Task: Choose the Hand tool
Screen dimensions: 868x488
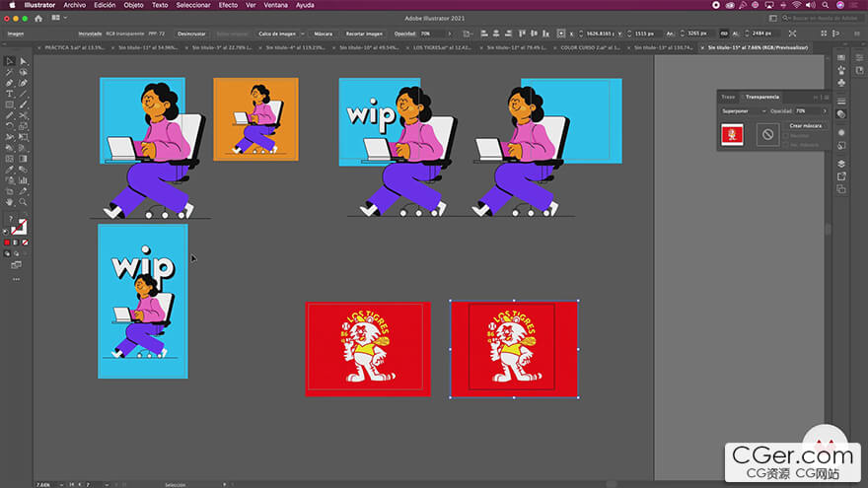Action: click(9, 201)
